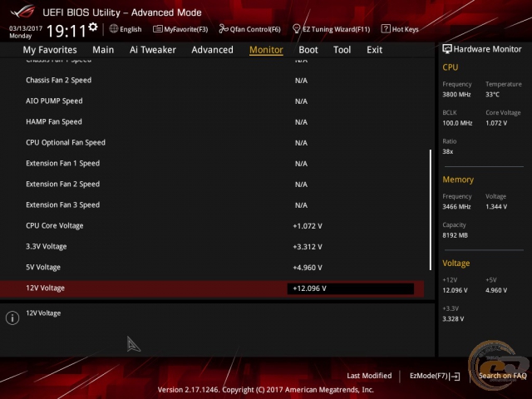
Task: Click the +12.096 V value field
Action: pyautogui.click(x=351, y=288)
